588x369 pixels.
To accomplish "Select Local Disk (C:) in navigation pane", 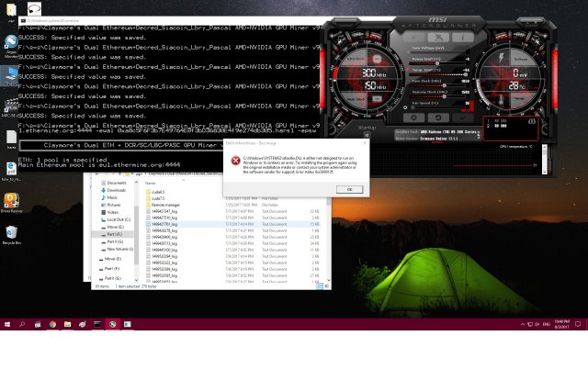I will click(x=119, y=219).
